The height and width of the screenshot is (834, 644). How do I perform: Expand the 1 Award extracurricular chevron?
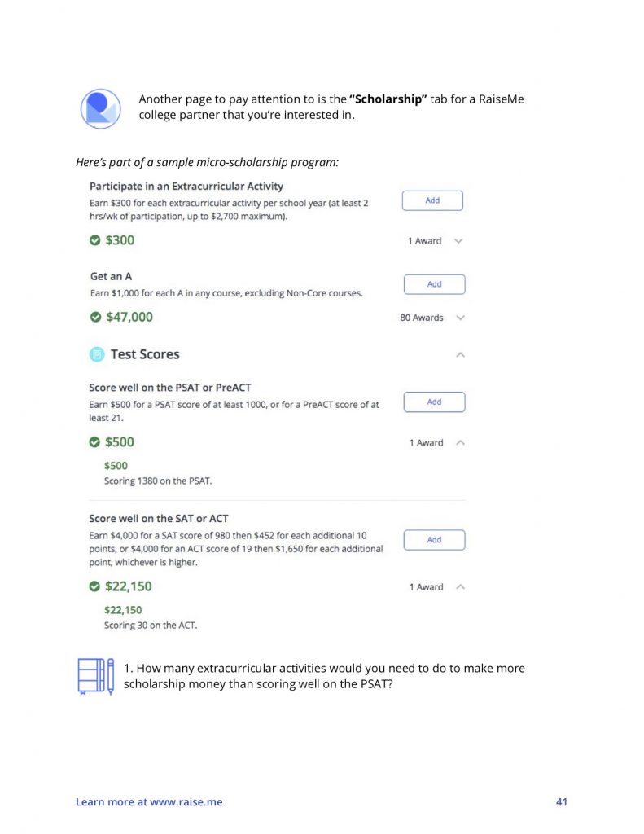coord(458,241)
